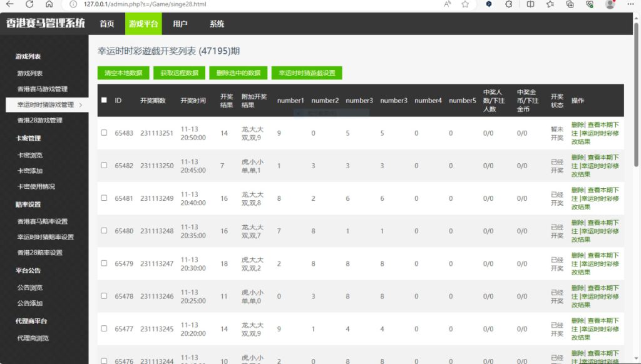Open browser extensions puzzle icon
This screenshot has height=364, width=641.
point(509,4)
